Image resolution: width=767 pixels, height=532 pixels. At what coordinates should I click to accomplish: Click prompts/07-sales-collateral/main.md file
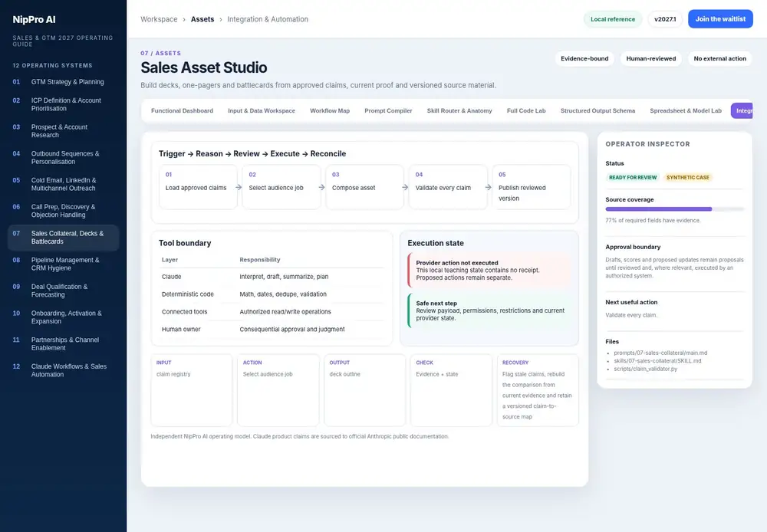pos(660,353)
